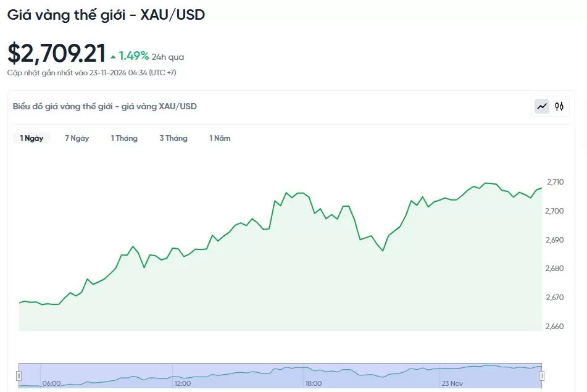Click the green price-up arrow icon
The width and height of the screenshot is (587, 392).
pos(113,57)
